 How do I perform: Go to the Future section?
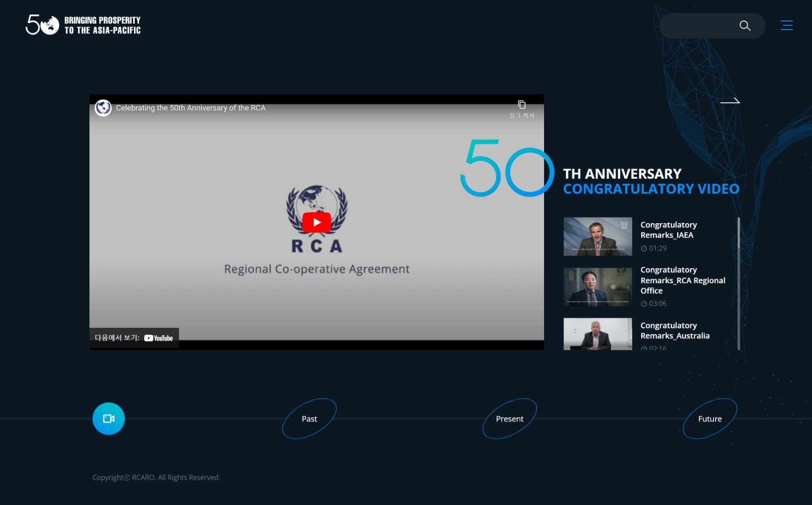pos(710,419)
